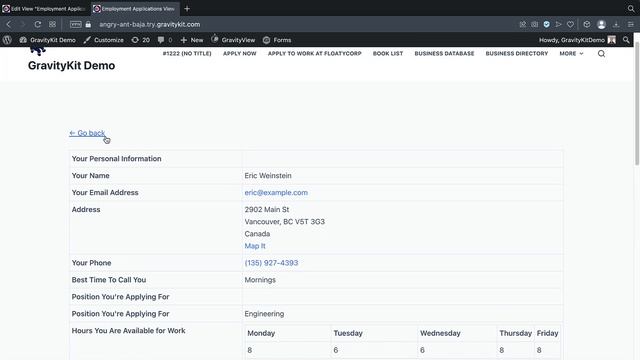Click the Your Email Address label
Screen dimensions: 640x360
[x=105, y=193]
